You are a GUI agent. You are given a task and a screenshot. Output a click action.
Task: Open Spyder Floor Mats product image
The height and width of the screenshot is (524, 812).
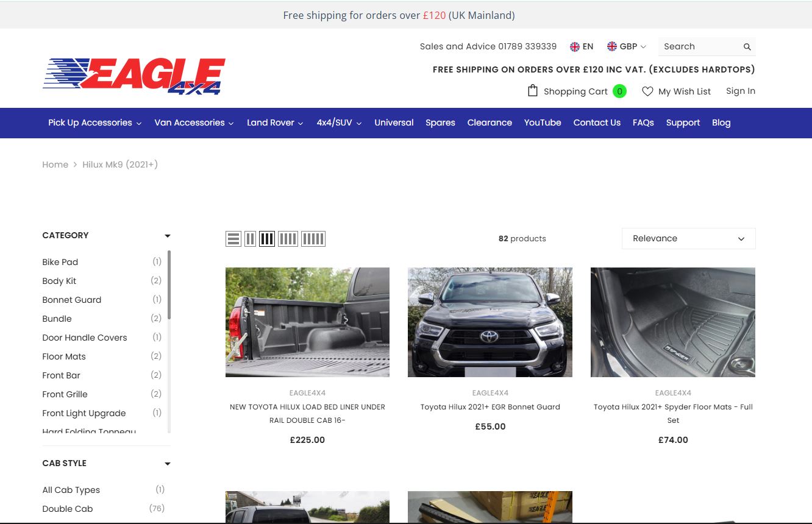(x=673, y=322)
